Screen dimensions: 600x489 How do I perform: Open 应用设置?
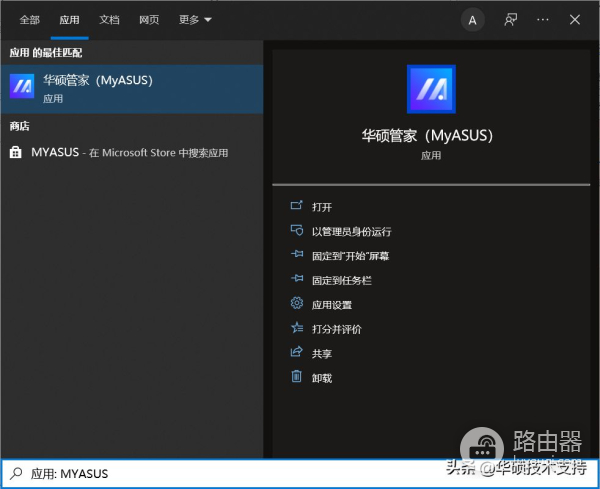[332, 305]
